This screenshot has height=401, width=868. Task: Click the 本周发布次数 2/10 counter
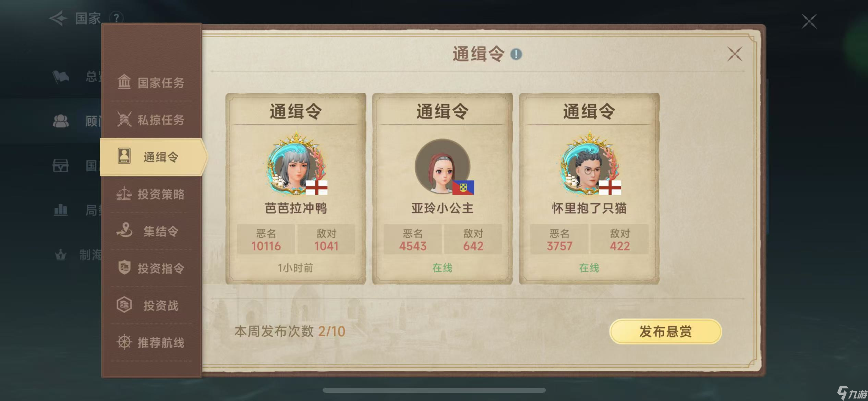coord(290,331)
